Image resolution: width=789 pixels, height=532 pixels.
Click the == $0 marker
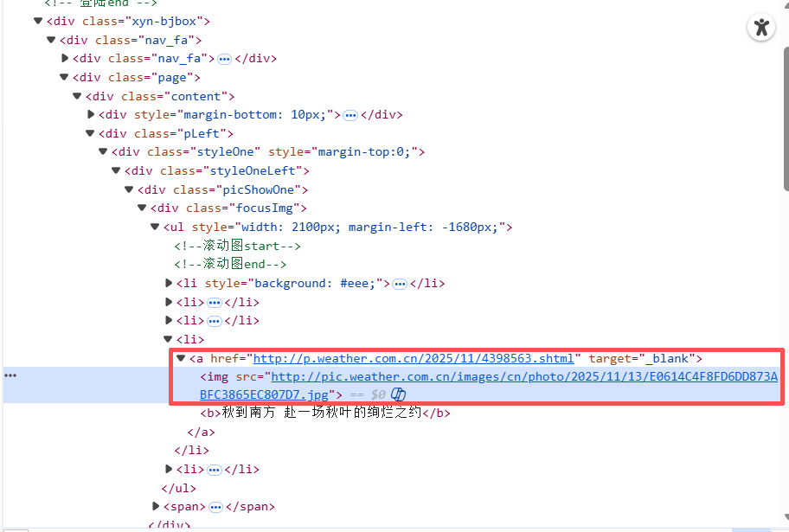pos(368,394)
